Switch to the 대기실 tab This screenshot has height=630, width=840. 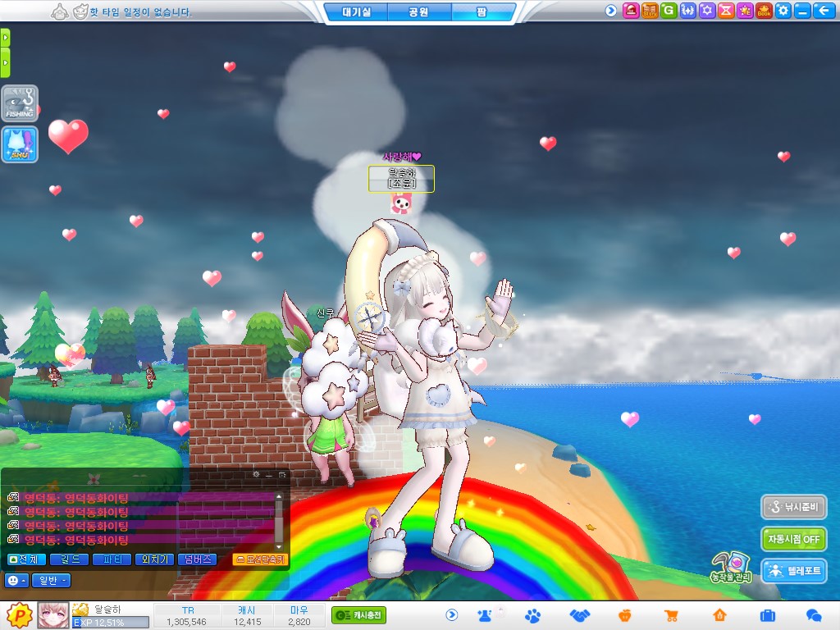point(356,11)
